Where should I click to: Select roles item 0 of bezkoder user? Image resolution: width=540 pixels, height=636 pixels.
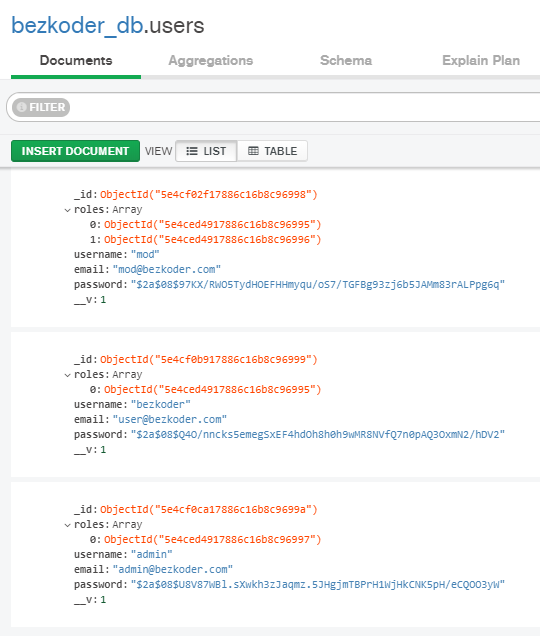213,390
